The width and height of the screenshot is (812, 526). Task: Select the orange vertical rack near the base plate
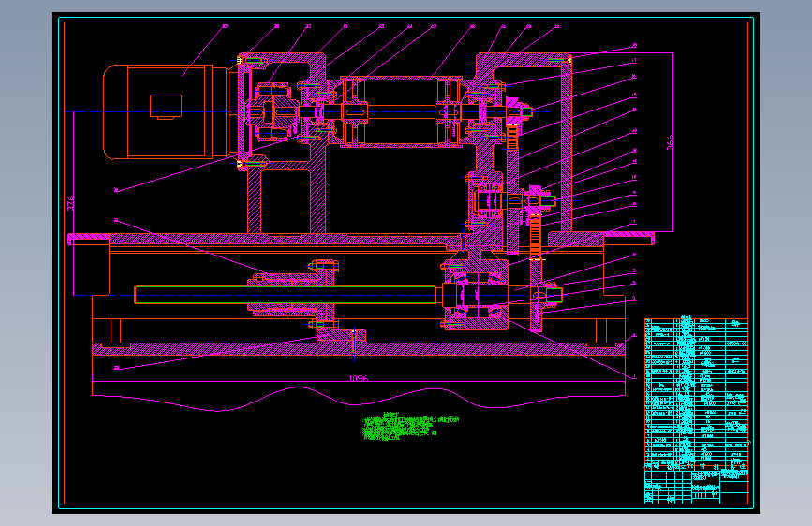(x=536, y=237)
